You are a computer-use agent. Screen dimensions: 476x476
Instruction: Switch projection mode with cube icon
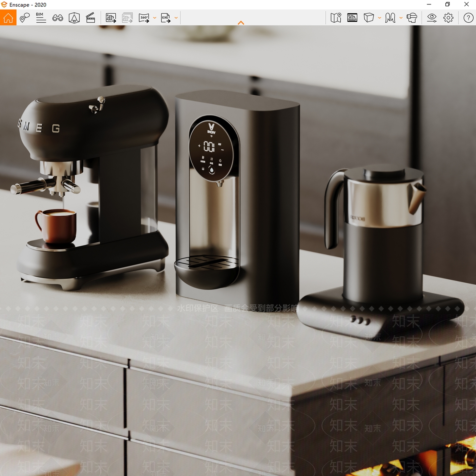coord(369,18)
